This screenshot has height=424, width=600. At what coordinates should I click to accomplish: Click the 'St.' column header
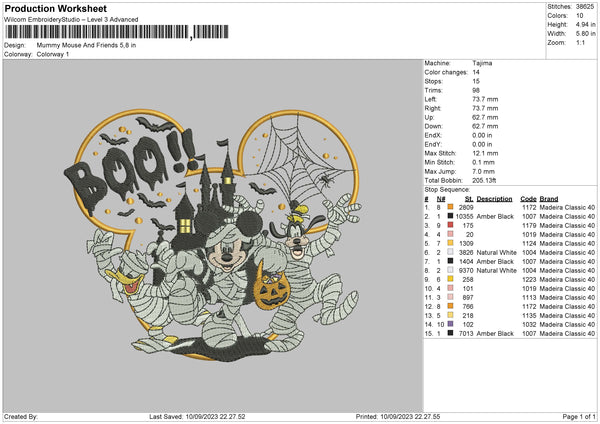(x=469, y=199)
